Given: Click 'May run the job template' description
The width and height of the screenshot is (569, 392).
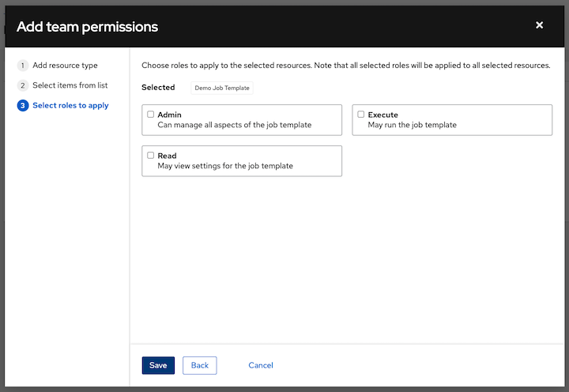Looking at the screenshot, I should (412, 125).
